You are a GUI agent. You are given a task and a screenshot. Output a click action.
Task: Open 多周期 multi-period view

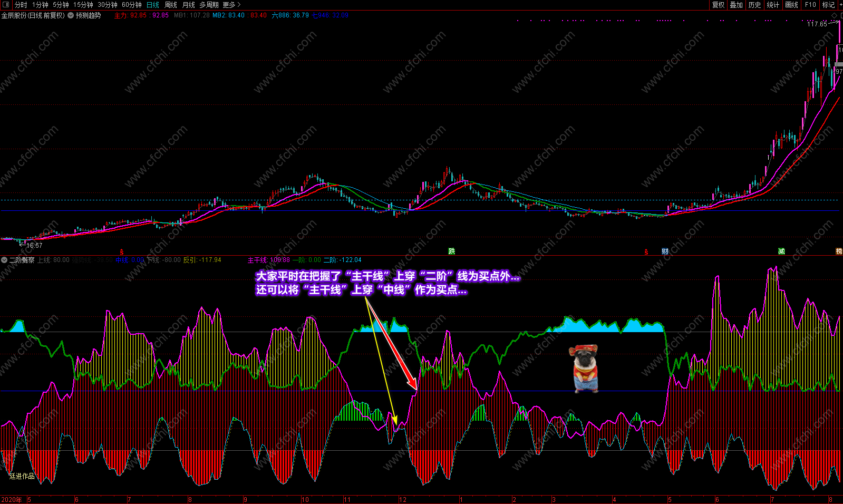click(209, 5)
